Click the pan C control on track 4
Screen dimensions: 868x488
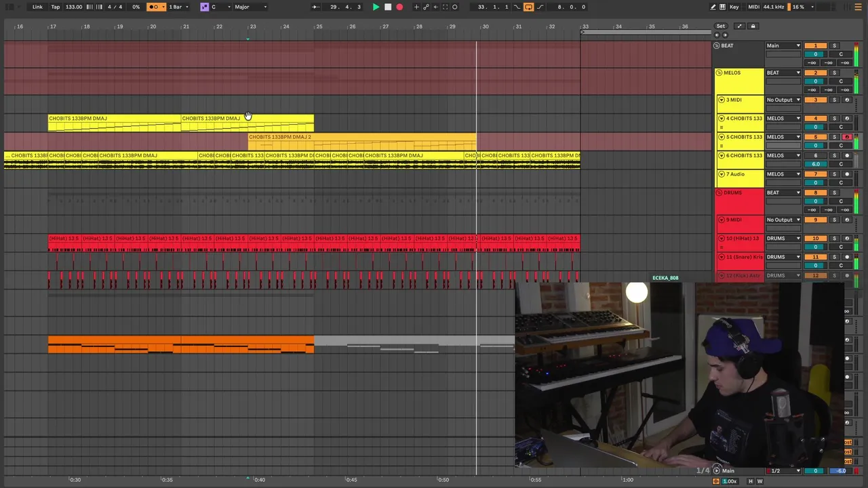pos(841,127)
